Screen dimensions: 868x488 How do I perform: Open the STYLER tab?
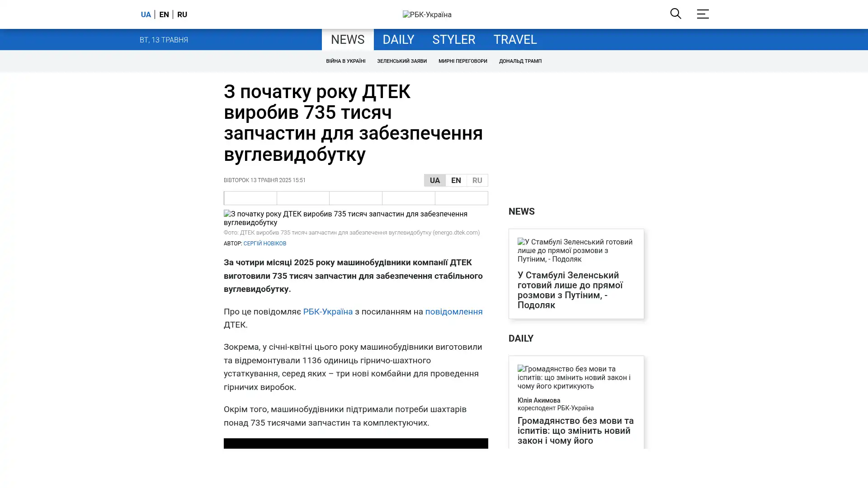click(x=453, y=39)
